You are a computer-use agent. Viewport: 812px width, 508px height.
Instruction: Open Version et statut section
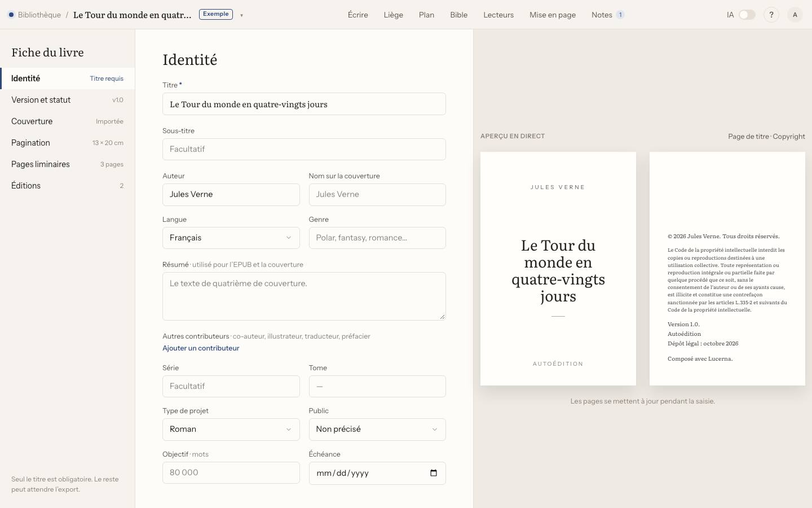[x=68, y=100]
